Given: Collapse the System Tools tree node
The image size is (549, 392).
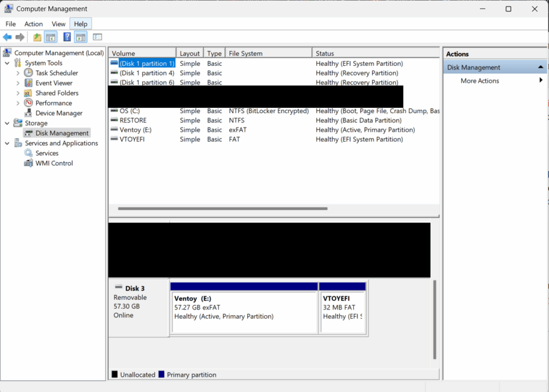Looking at the screenshot, I should pyautogui.click(x=8, y=63).
